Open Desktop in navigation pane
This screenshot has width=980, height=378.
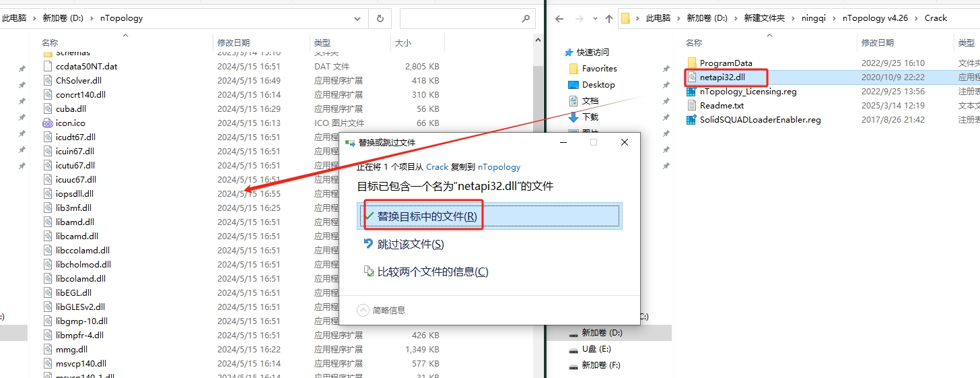coord(598,84)
